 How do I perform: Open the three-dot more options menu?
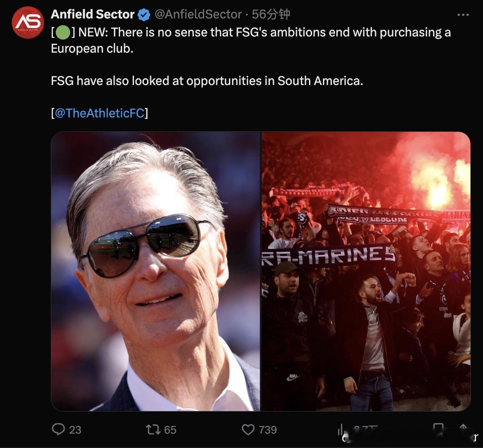tap(463, 15)
